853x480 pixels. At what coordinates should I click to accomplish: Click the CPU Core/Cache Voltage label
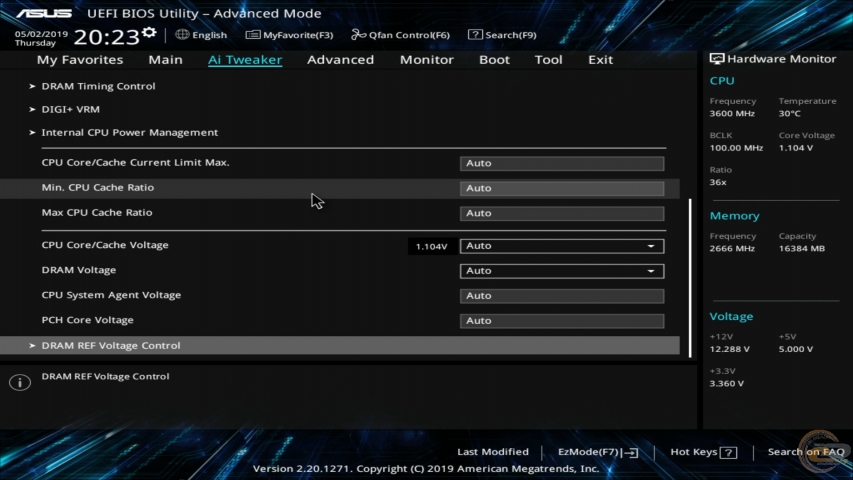click(x=105, y=245)
